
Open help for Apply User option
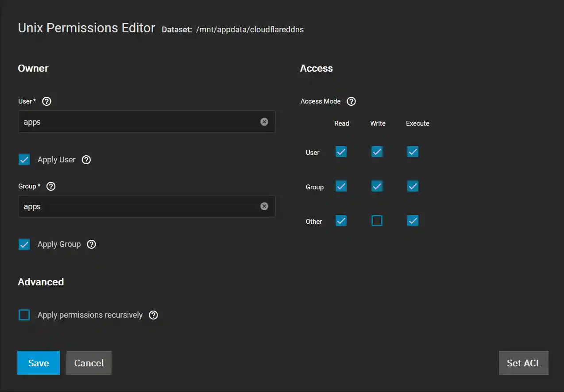click(86, 160)
